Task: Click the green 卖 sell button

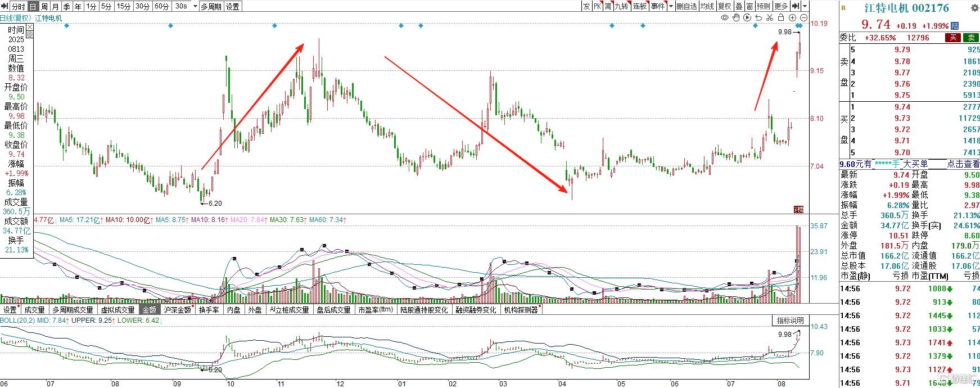Action: pos(971,38)
